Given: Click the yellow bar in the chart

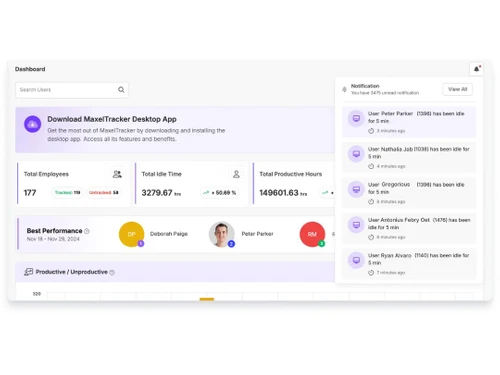Looking at the screenshot, I should (207, 299).
